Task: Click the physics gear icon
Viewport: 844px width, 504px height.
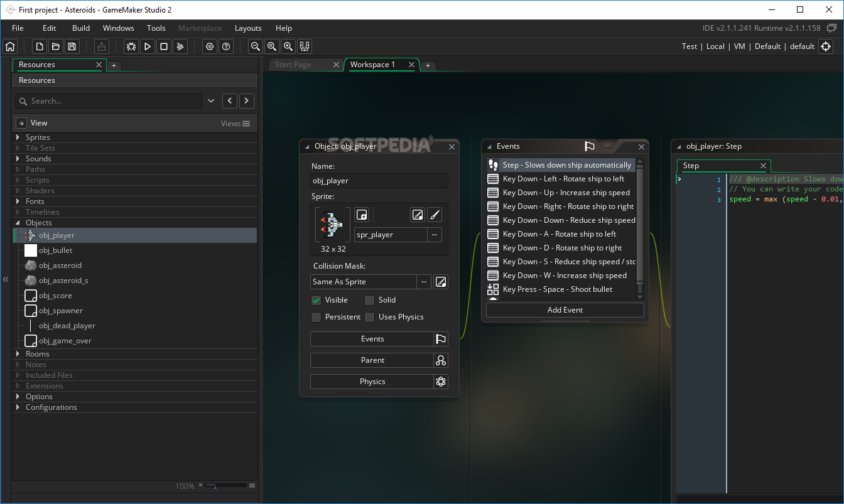Action: [x=441, y=382]
